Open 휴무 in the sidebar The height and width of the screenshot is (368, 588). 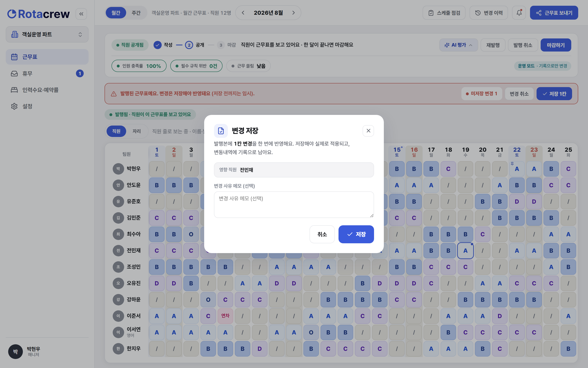click(47, 74)
